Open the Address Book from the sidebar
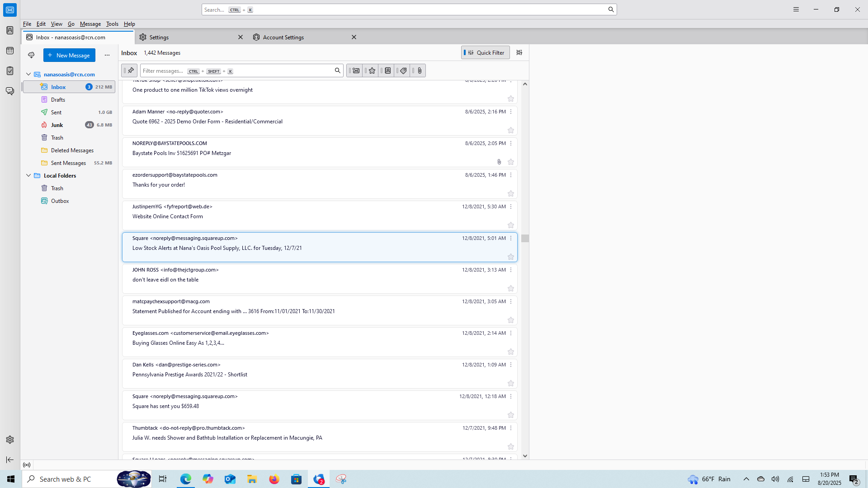Screen dimensions: 868x488 click(x=10, y=30)
